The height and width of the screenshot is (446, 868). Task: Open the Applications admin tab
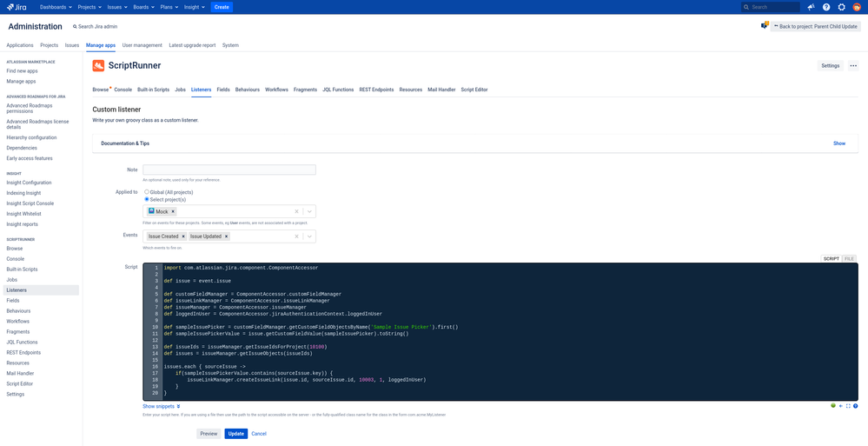coord(20,45)
